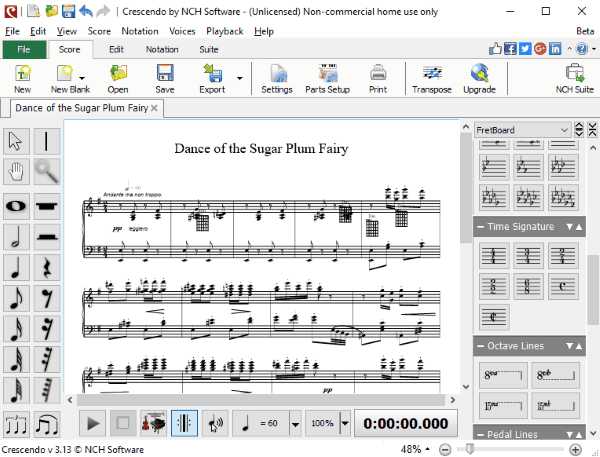Open the NCH Suite
Image resolution: width=600 pixels, height=457 pixels.
(574, 78)
